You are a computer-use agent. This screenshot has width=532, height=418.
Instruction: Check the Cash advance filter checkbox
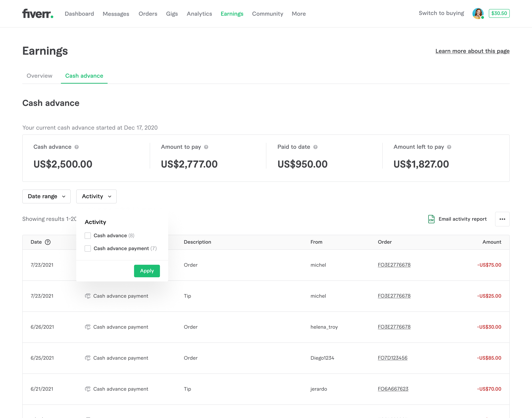(88, 236)
